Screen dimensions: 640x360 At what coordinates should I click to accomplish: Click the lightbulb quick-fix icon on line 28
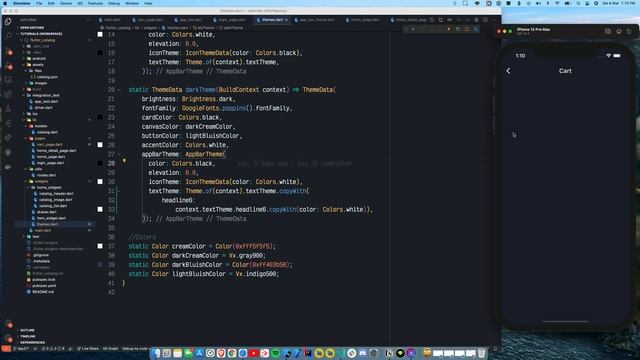pos(124,161)
